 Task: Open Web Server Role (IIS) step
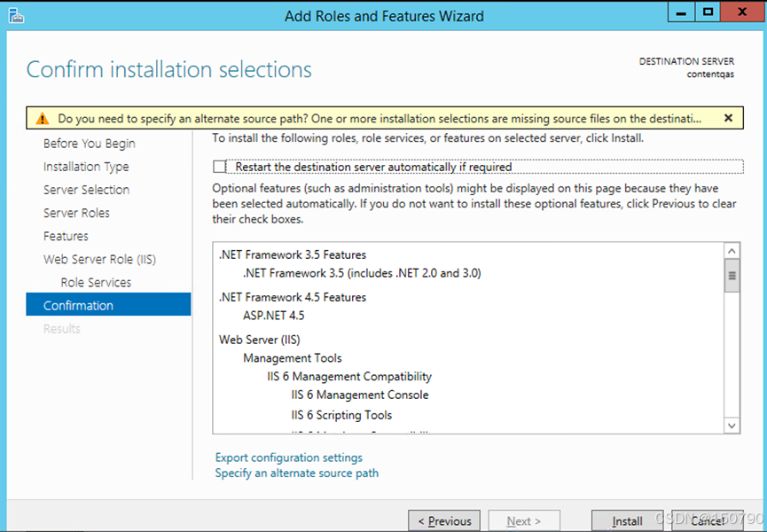tap(99, 259)
